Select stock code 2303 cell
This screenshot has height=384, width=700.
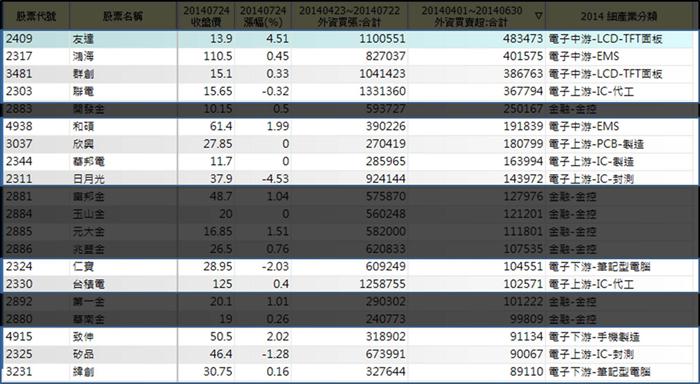(x=19, y=91)
